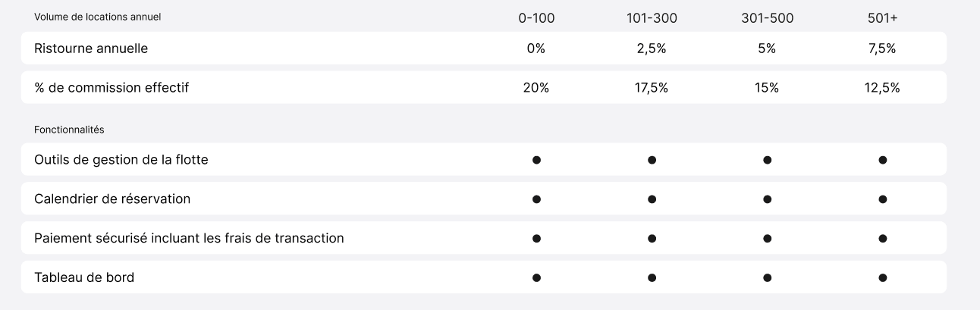Select the Ristourne annuelle row label

91,49
